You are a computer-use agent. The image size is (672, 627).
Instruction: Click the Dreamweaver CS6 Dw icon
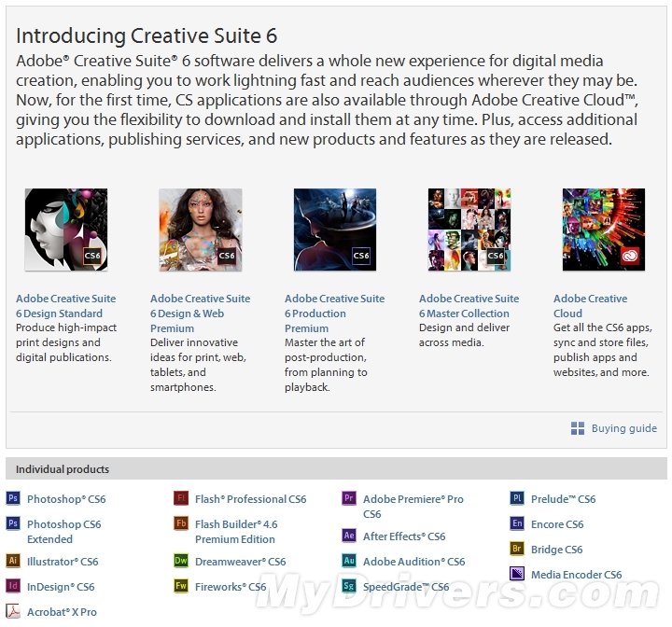[181, 561]
